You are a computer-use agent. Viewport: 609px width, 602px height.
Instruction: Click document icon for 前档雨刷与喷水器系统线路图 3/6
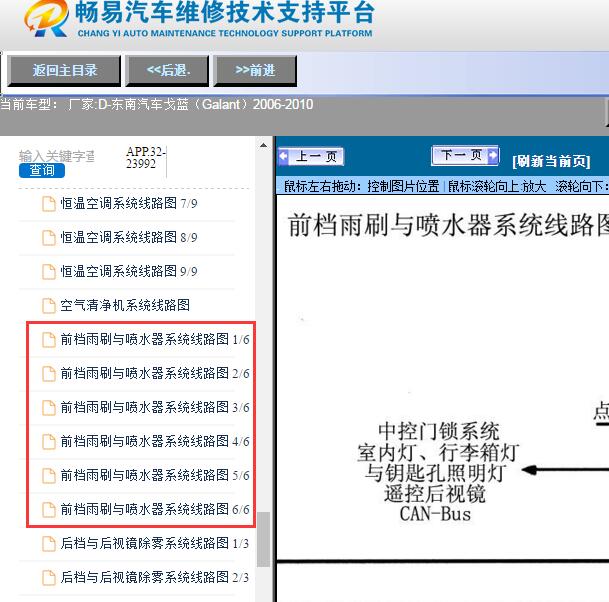49,408
